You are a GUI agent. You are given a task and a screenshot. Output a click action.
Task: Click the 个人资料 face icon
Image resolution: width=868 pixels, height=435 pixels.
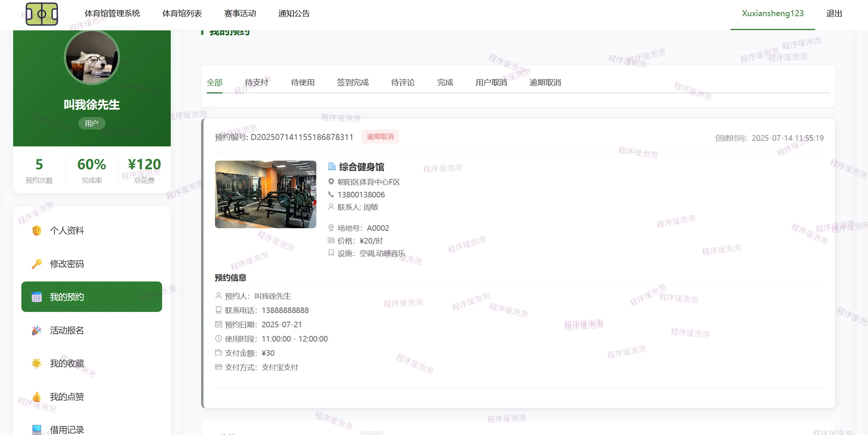(x=37, y=230)
